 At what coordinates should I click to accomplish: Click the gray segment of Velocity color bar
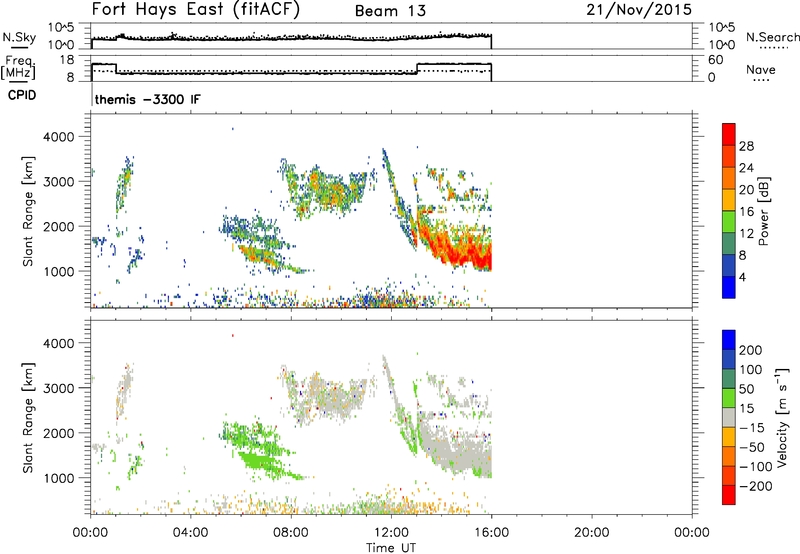point(729,417)
